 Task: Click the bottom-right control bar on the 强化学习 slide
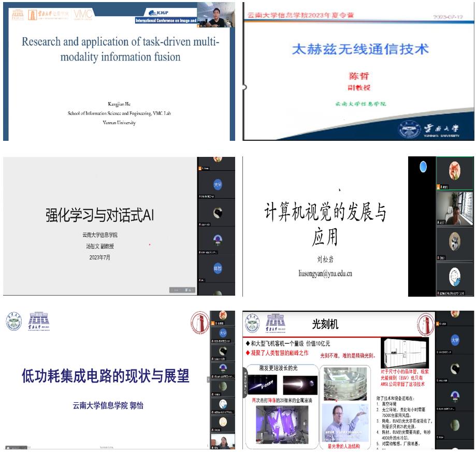click(181, 290)
